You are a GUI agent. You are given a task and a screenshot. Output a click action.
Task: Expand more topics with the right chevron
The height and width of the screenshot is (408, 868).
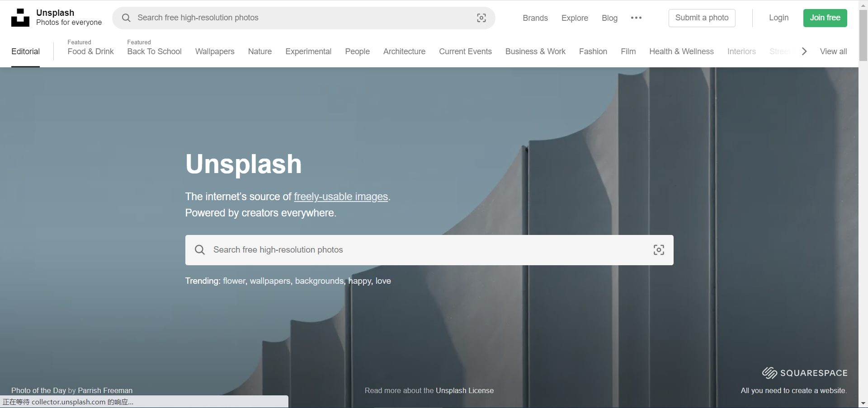click(x=804, y=52)
